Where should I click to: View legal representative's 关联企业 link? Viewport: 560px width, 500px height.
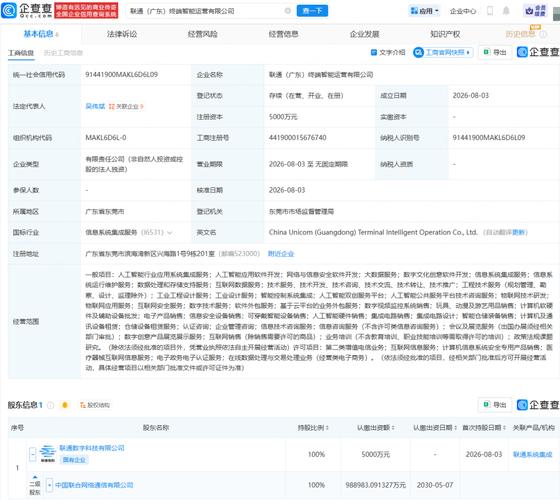click(126, 106)
